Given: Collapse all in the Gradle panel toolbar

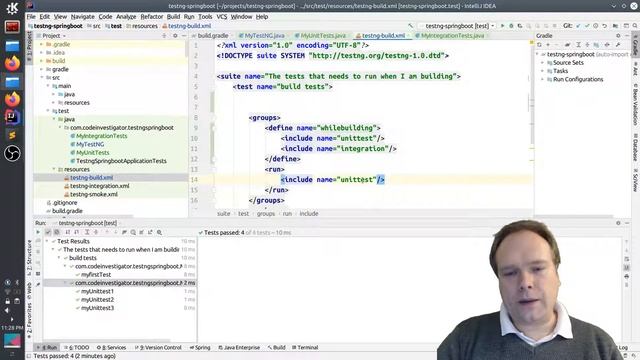Looking at the screenshot, I should pyautogui.click(x=587, y=44).
